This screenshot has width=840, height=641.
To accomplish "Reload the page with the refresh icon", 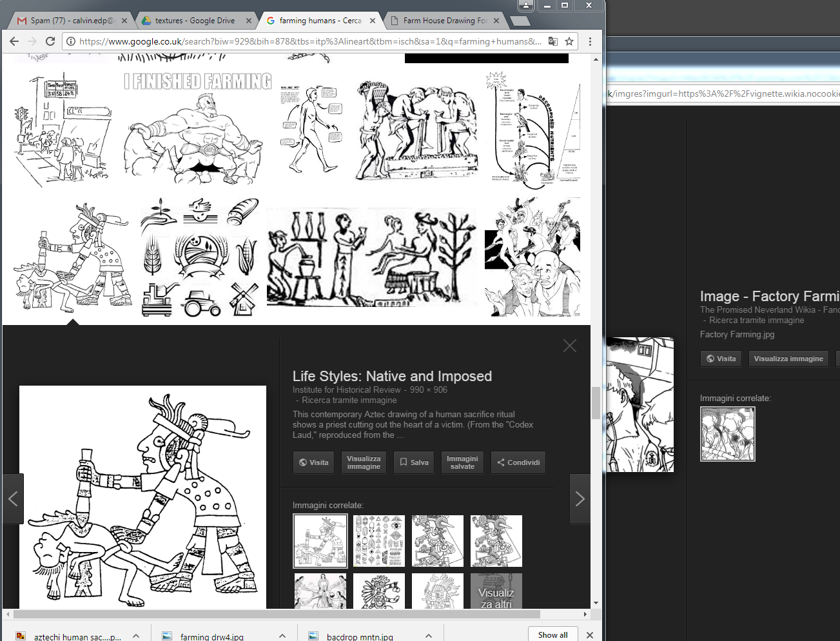I will click(50, 41).
